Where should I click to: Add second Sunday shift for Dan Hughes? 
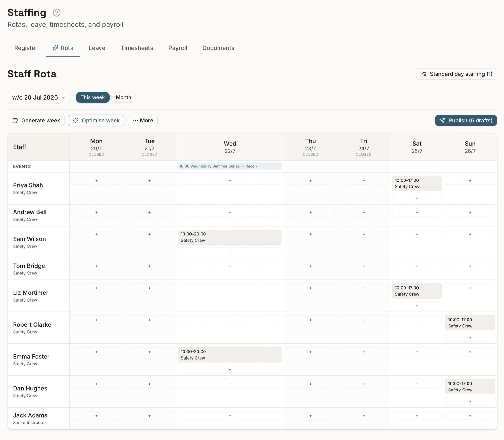click(x=470, y=401)
